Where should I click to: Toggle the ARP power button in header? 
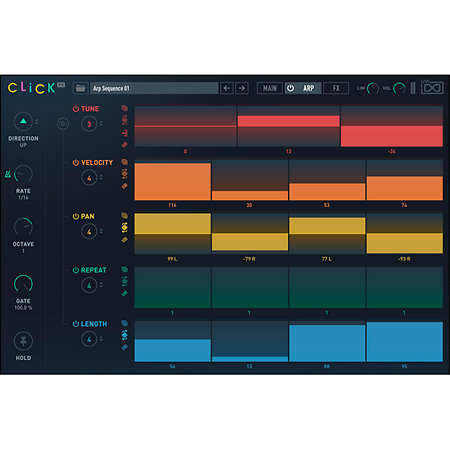tap(291, 88)
